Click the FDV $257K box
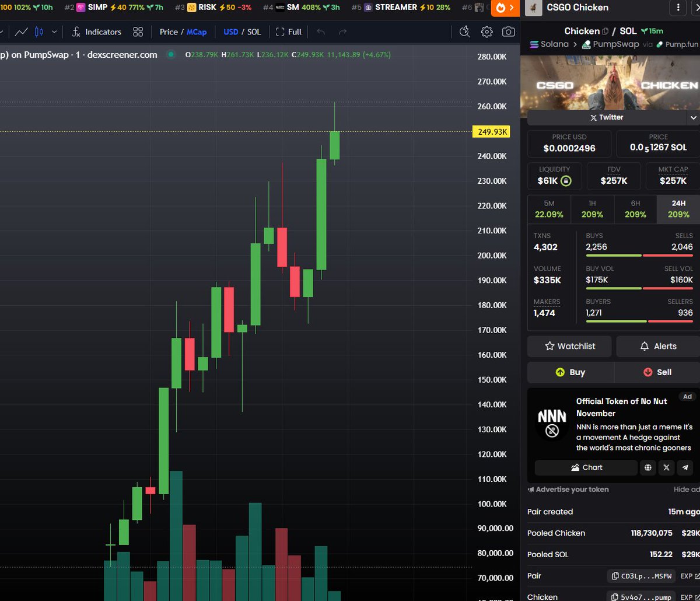The width and height of the screenshot is (700, 601). [x=614, y=176]
